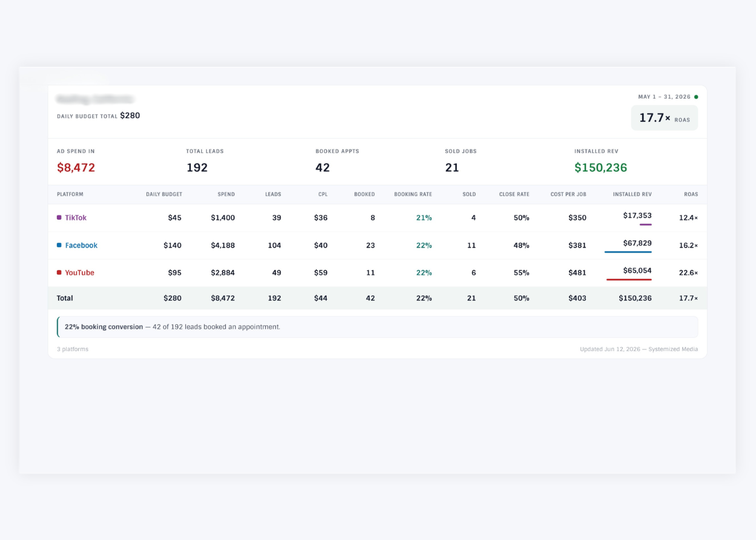Click YouTube's 22.6× ROAS cell
Viewport: 756px width, 540px height.
(x=689, y=273)
